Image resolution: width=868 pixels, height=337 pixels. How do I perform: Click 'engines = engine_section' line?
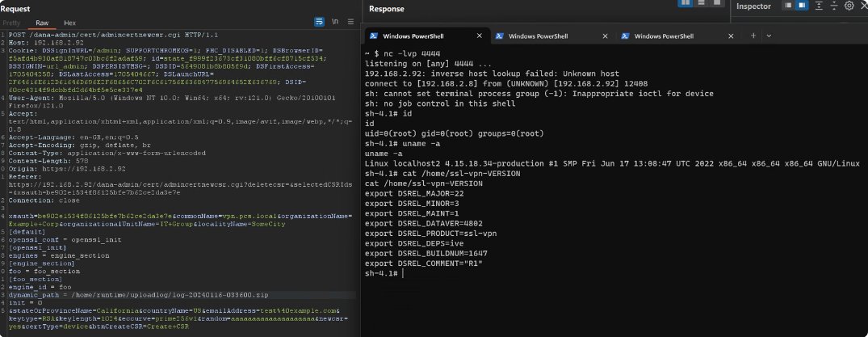click(59, 255)
